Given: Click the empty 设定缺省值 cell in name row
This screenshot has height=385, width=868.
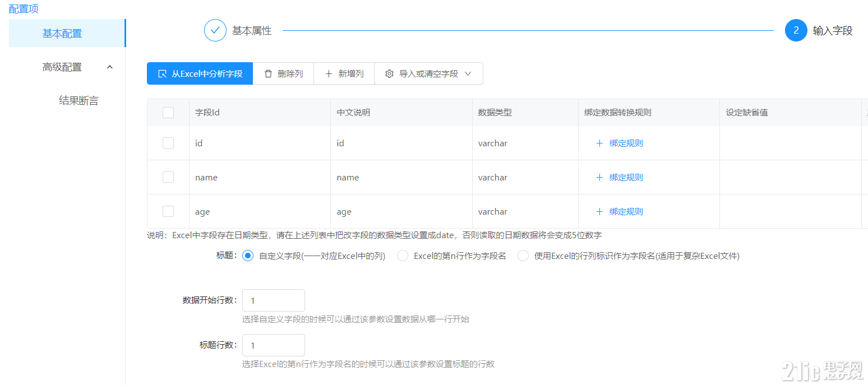Looking at the screenshot, I should click(x=791, y=177).
